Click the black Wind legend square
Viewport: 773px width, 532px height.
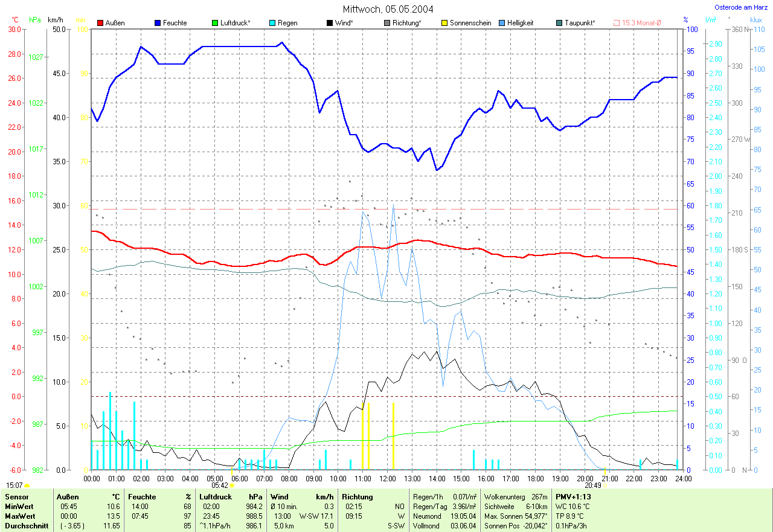click(329, 23)
